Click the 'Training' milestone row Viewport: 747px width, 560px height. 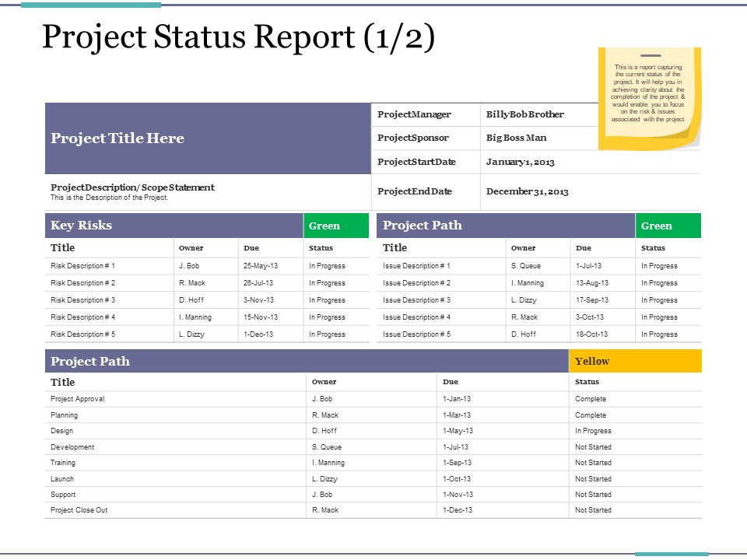coord(373,463)
